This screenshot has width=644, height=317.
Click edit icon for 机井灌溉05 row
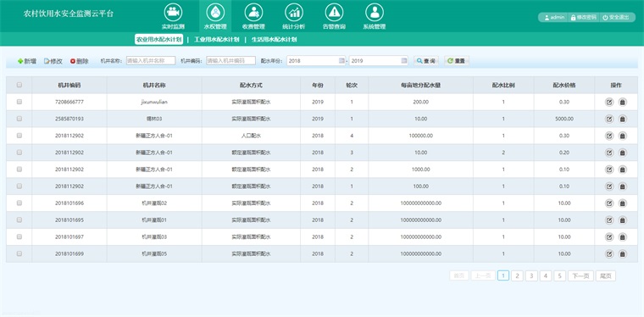coord(609,253)
